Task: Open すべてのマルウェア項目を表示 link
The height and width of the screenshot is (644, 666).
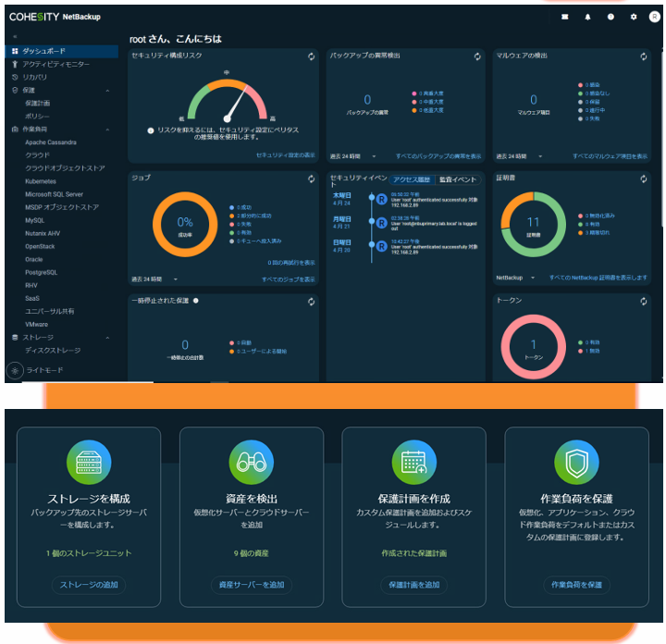Action: pyautogui.click(x=610, y=156)
